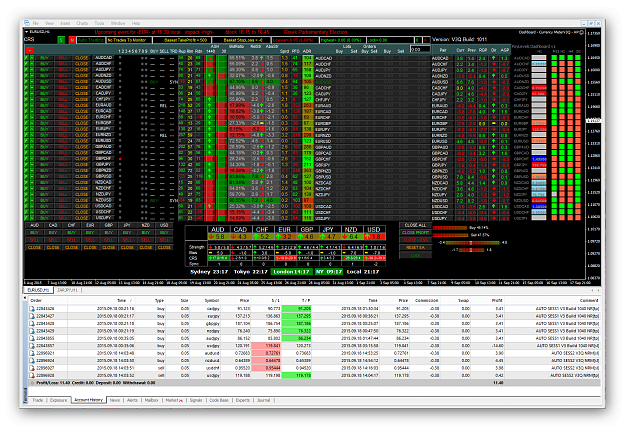
Task: Open the News terminal tab
Action: (x=114, y=400)
